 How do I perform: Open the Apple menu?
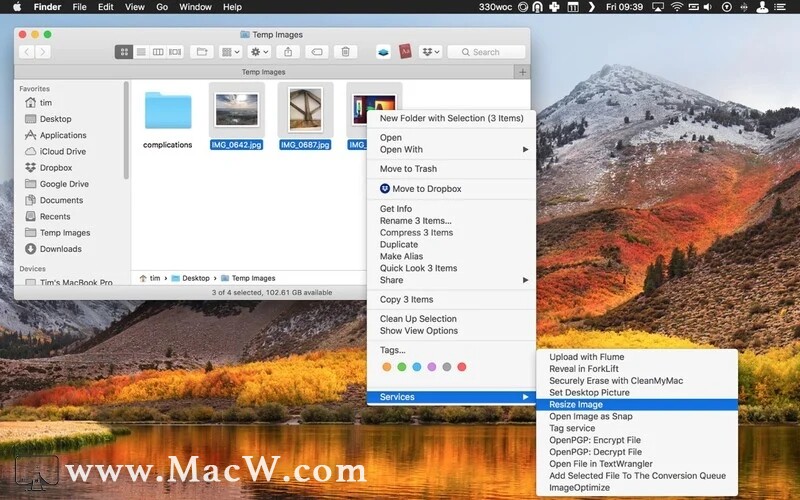pos(17,7)
